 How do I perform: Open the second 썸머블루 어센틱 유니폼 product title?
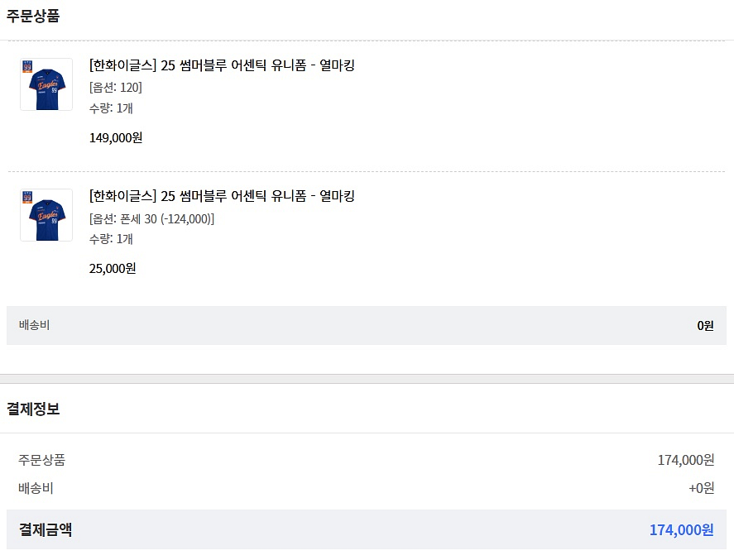tap(222, 195)
